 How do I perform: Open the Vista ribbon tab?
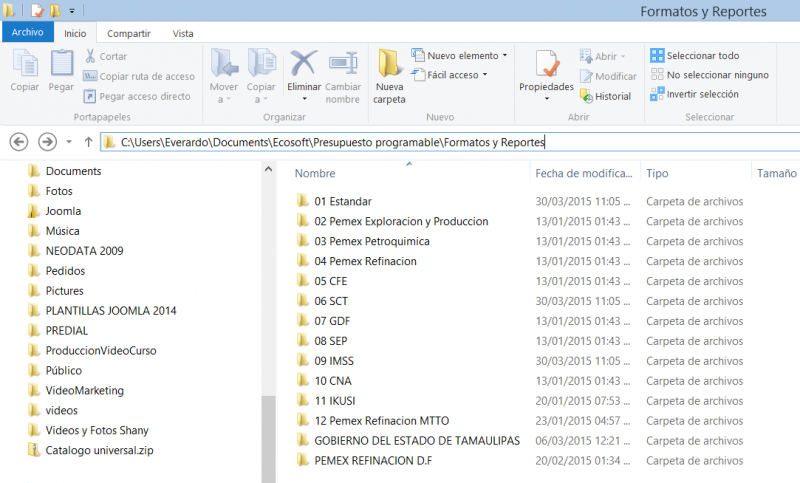click(x=183, y=33)
